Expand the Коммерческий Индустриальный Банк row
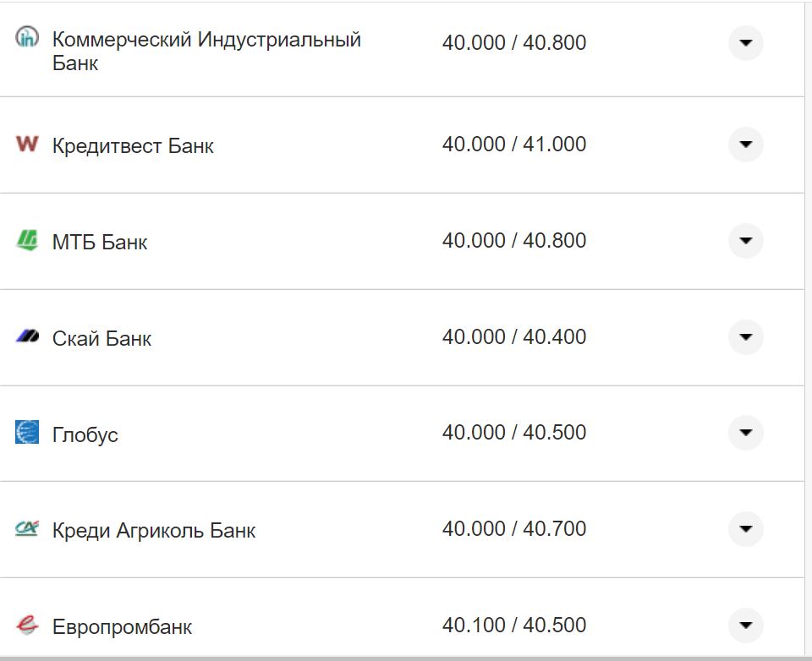 [x=745, y=43]
